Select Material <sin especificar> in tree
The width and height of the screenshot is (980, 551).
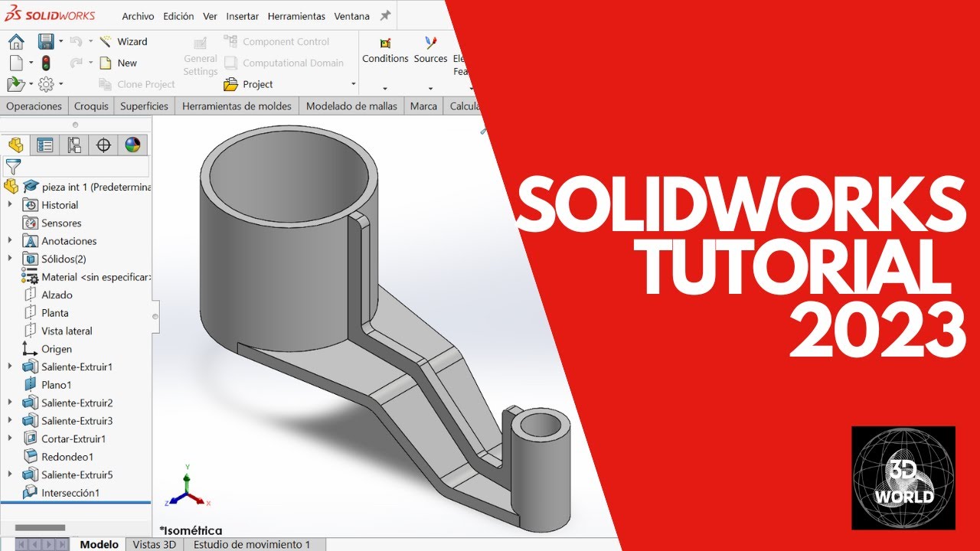[x=86, y=277]
